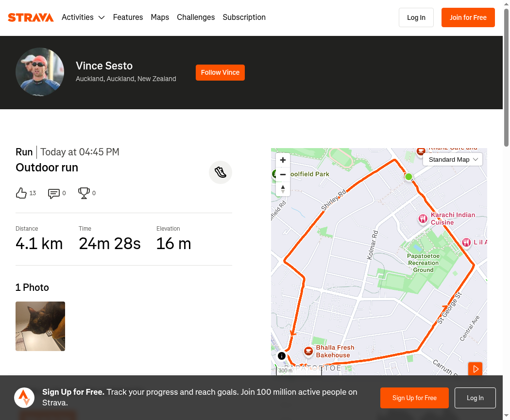Play route flyover with play button
This screenshot has height=420, width=510.
click(x=475, y=369)
